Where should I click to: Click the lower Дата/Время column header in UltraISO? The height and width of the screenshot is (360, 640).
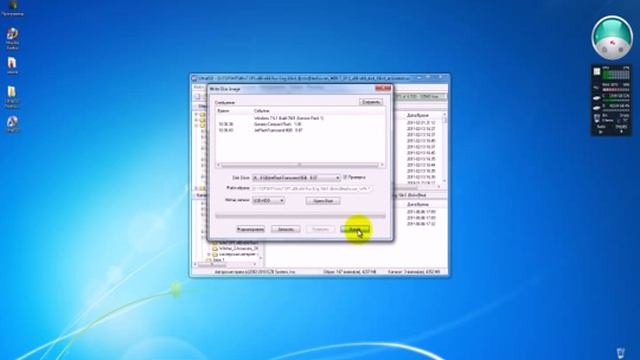pyautogui.click(x=418, y=204)
